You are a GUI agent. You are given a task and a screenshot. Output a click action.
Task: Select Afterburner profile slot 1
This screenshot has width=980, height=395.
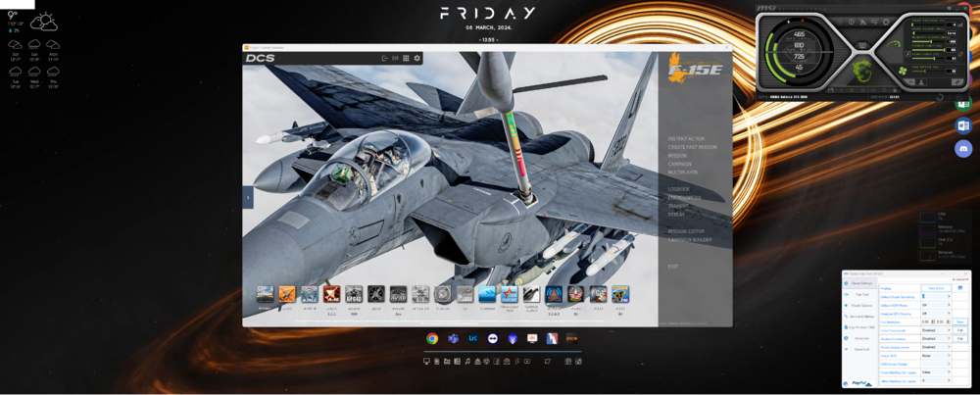841,90
